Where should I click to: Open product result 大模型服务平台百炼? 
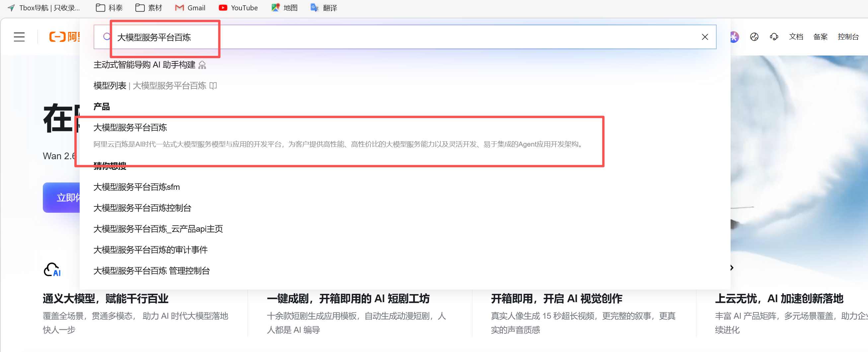pyautogui.click(x=130, y=128)
